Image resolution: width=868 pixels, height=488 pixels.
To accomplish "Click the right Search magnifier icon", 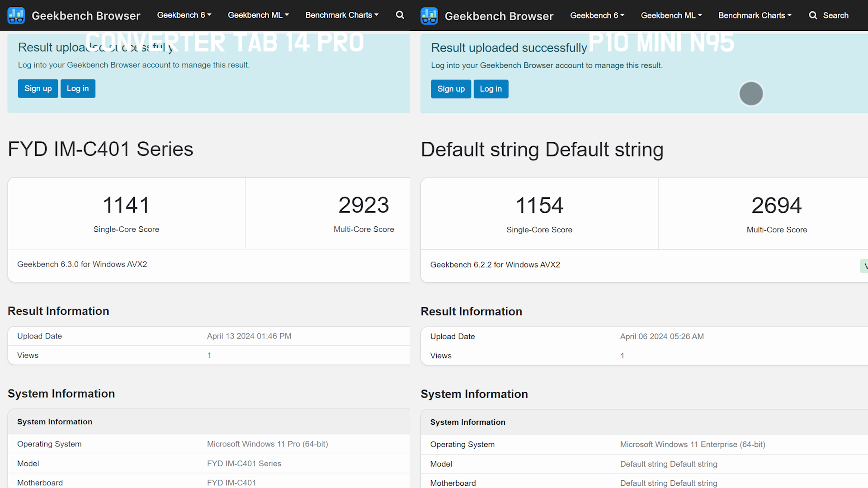I will click(x=813, y=15).
